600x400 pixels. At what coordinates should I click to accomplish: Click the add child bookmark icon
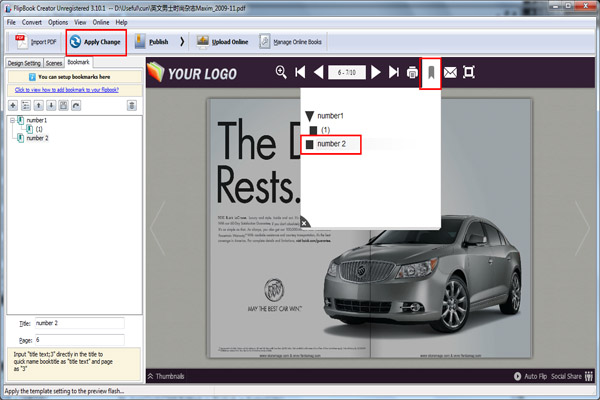[26, 105]
